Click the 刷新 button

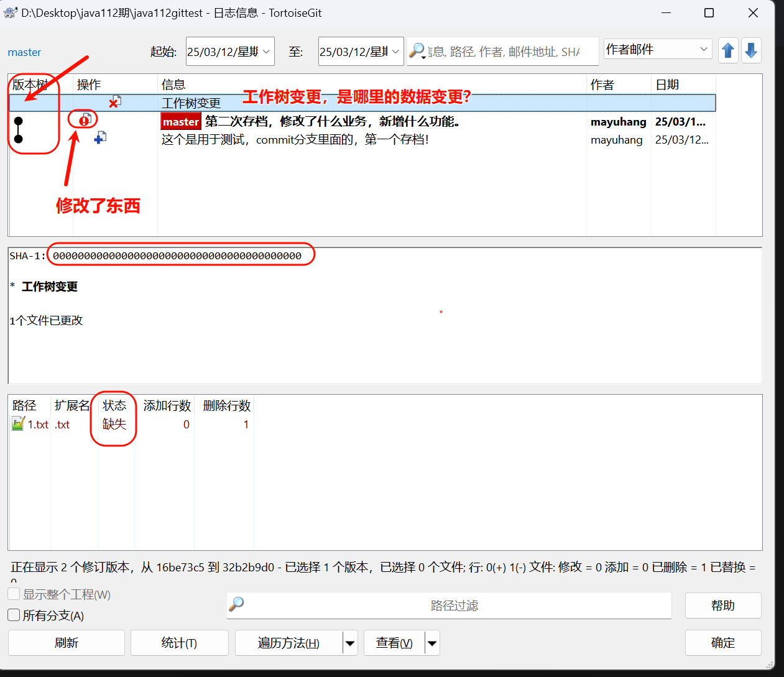(x=67, y=643)
